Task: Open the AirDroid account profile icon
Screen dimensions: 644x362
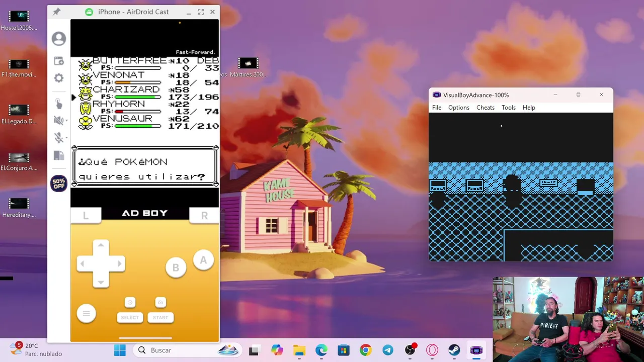Action: click(59, 39)
